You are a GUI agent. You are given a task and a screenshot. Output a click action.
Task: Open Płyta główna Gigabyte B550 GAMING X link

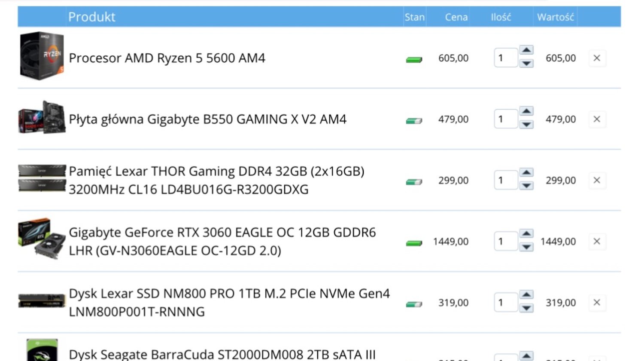click(x=208, y=119)
